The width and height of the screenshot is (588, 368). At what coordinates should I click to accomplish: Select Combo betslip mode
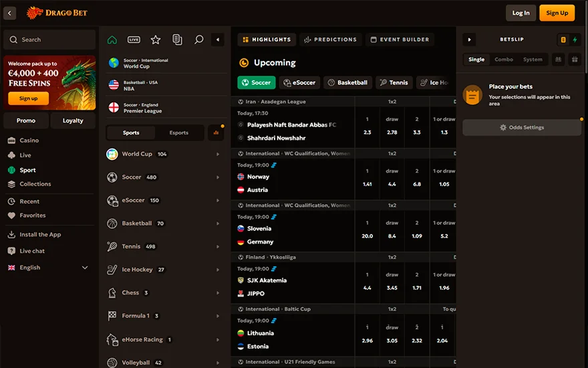tap(504, 60)
